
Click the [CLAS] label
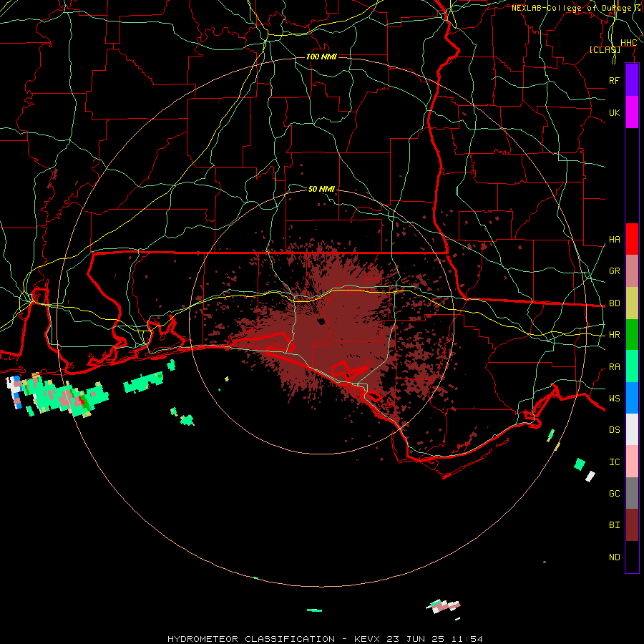pyautogui.click(x=605, y=49)
